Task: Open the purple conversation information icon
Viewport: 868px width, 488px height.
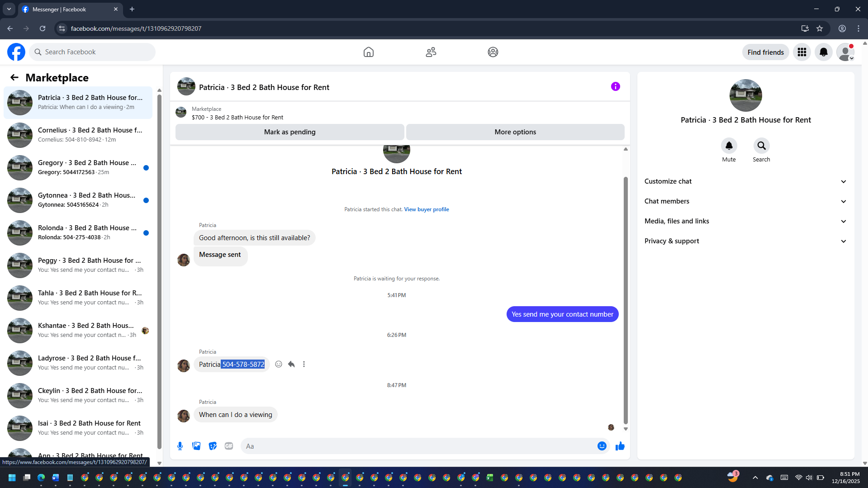Action: (616, 86)
